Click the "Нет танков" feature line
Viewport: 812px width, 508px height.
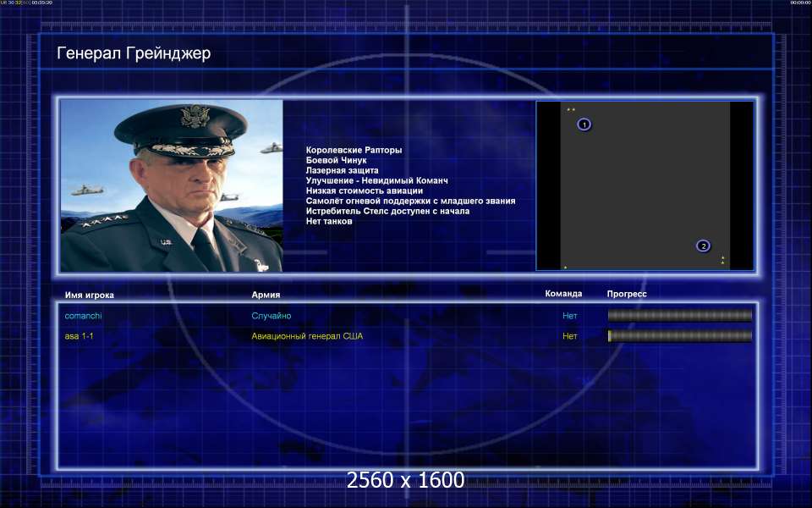pos(329,221)
